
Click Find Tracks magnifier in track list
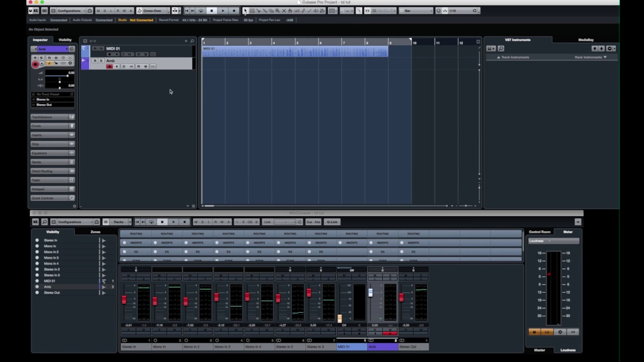[192, 41]
